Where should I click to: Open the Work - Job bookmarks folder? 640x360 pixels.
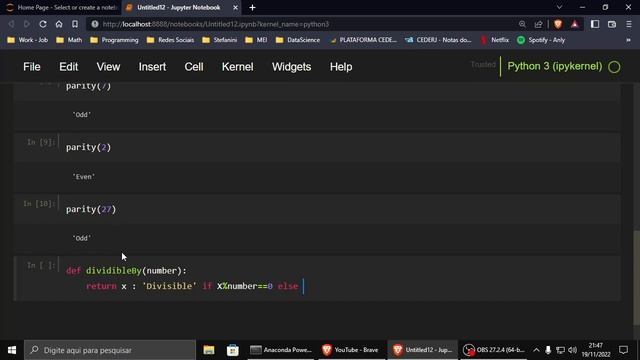28,40
